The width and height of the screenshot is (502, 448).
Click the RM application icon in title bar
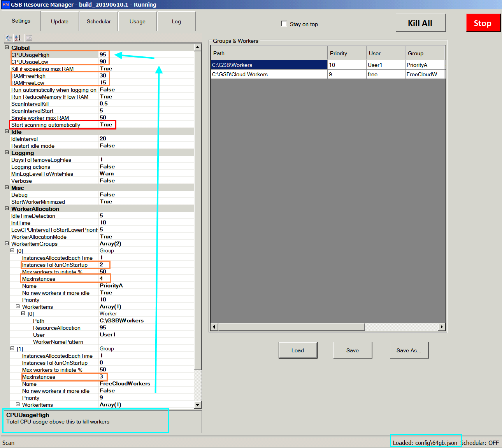click(5, 5)
